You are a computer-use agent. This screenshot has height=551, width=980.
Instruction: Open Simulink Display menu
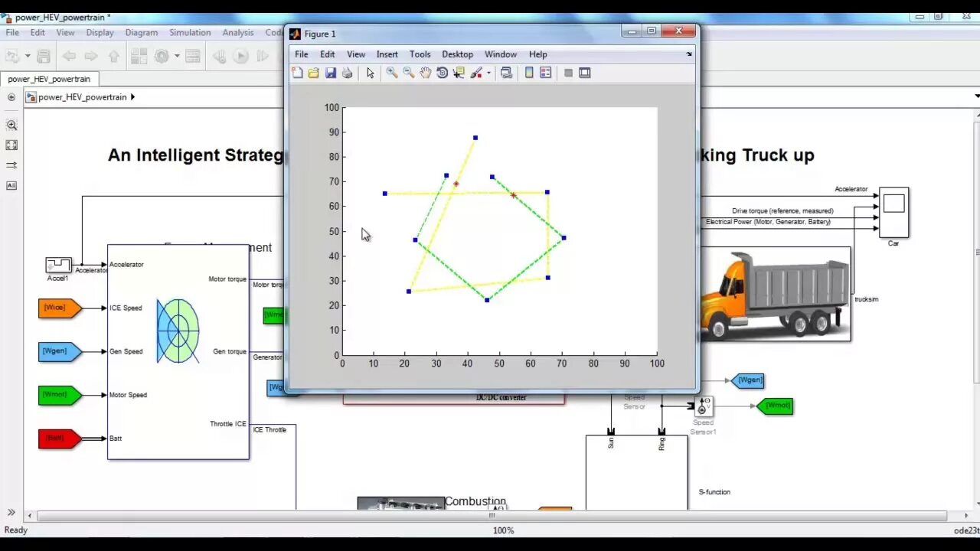pos(100,33)
